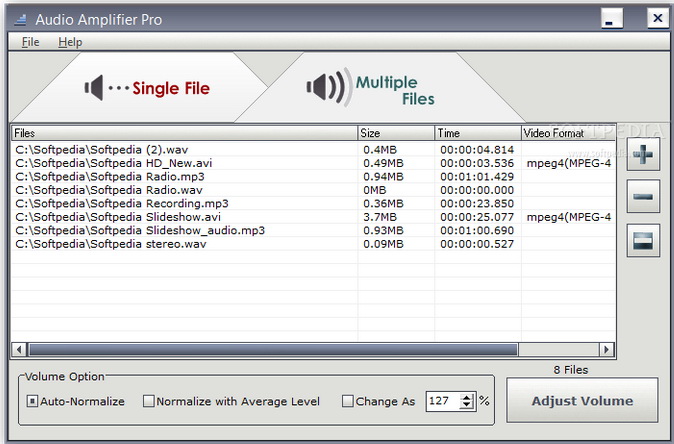This screenshot has height=444, width=674.
Task: Decrease the Change As percentage with down arrow
Action: pyautogui.click(x=466, y=405)
